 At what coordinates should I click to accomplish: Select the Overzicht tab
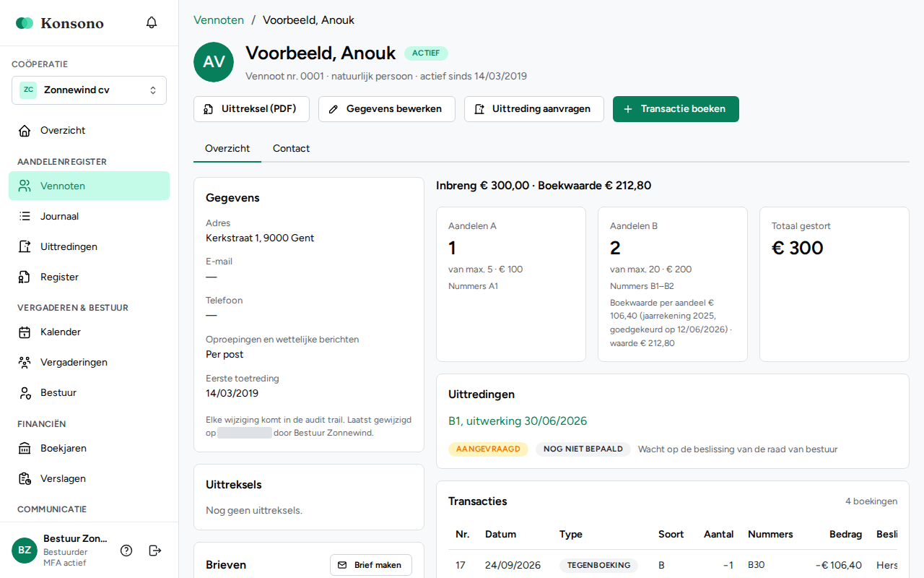click(227, 149)
